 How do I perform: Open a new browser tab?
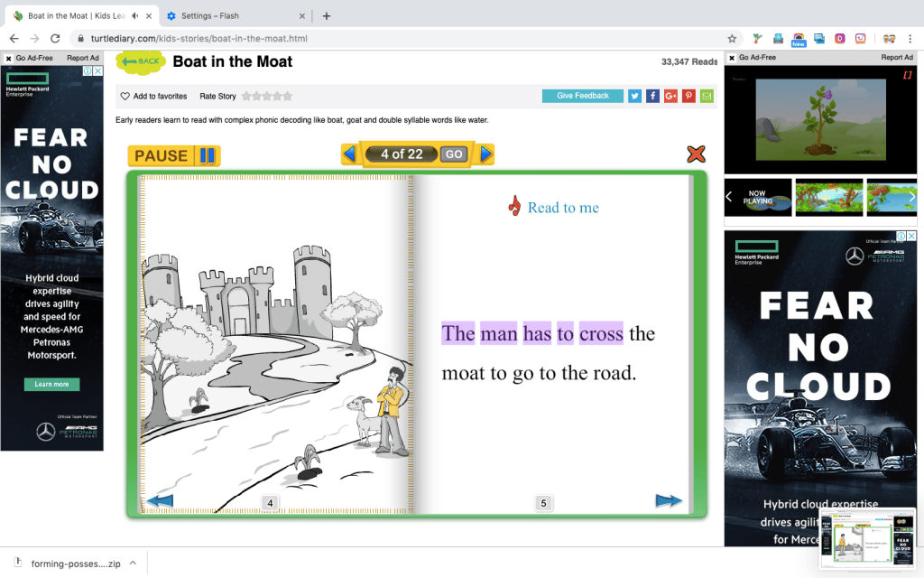pyautogui.click(x=327, y=15)
